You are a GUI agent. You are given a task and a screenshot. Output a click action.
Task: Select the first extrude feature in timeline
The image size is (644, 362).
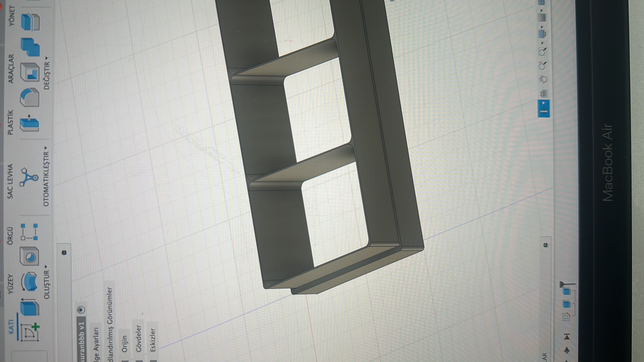pos(567,304)
